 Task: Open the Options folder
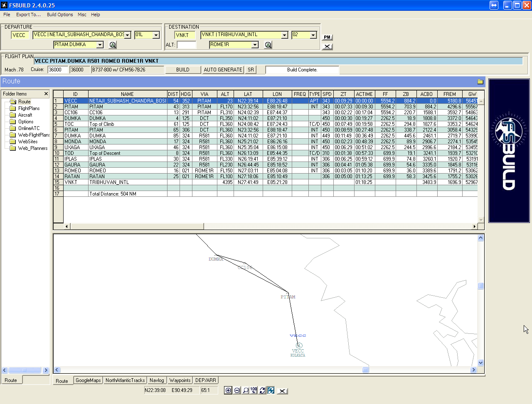(22, 122)
